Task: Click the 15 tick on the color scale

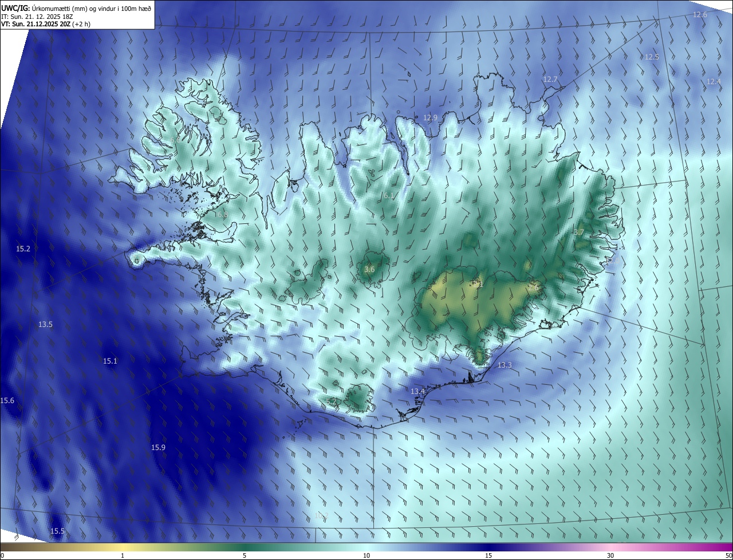Action: click(488, 555)
